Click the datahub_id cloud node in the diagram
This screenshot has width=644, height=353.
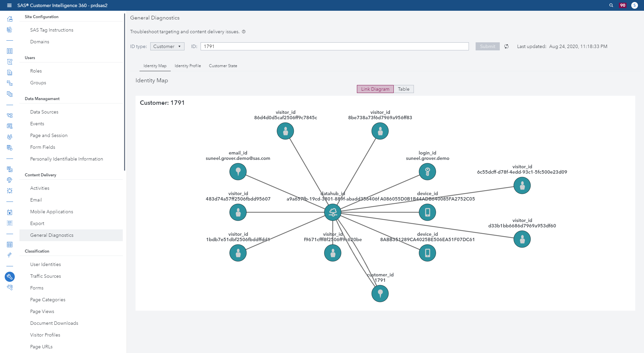[x=332, y=212]
